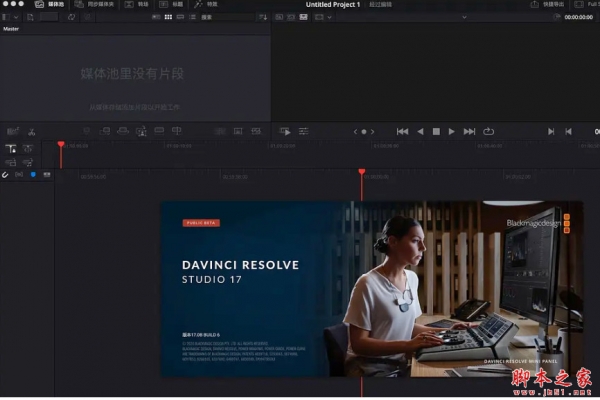Toggle timeline snapping magnet icon
600x400 pixels.
pyautogui.click(x=6, y=174)
